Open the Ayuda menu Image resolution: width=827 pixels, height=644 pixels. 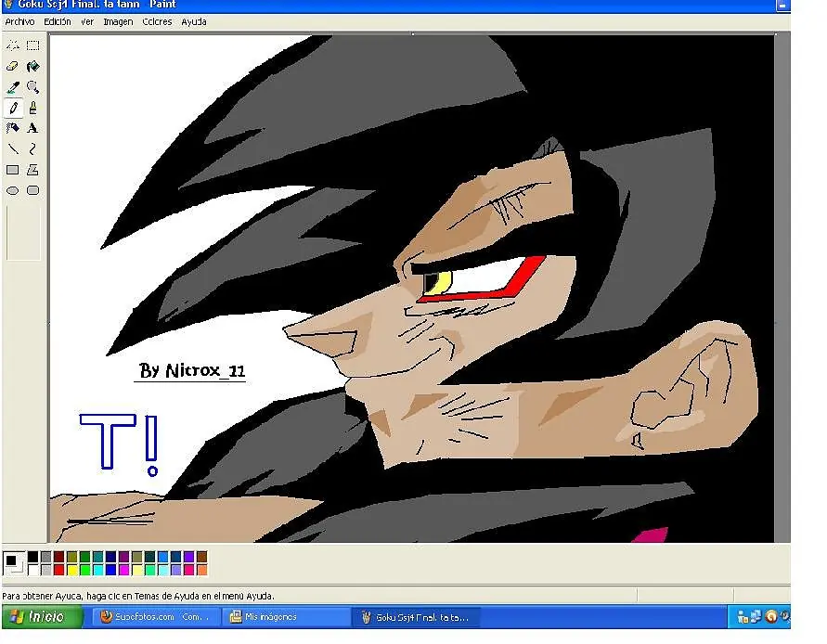194,21
